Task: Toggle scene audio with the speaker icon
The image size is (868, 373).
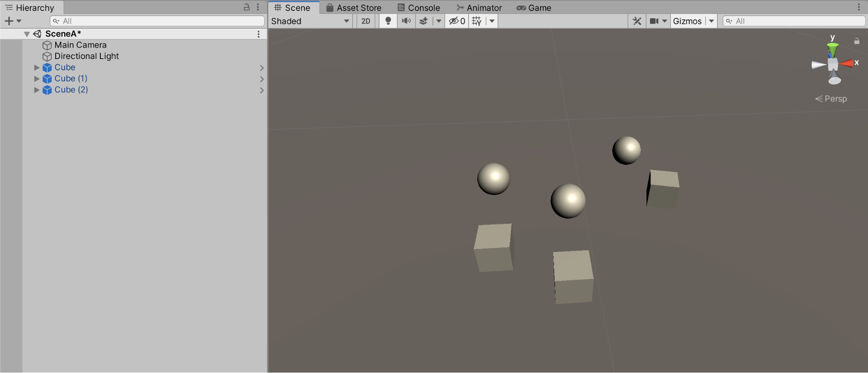Action: click(406, 21)
